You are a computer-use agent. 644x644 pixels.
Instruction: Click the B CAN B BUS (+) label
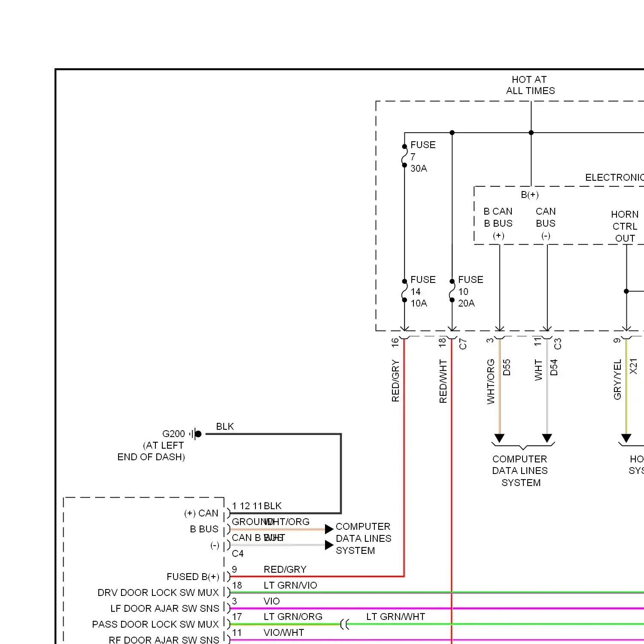498,223
